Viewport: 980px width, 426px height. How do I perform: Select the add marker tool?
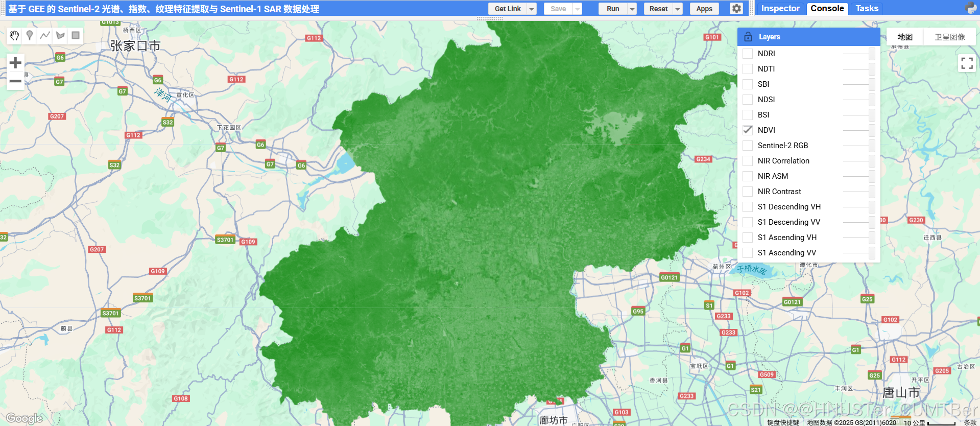tap(30, 35)
